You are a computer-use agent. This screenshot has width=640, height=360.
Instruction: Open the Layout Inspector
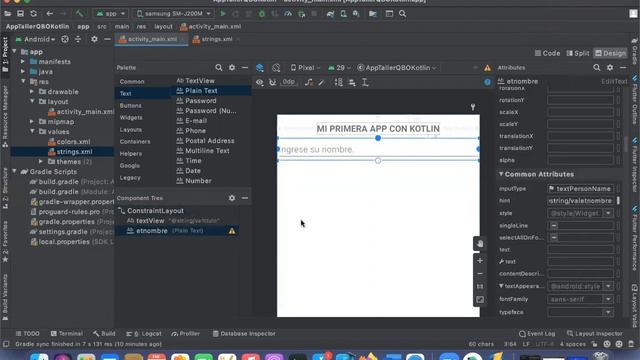click(594, 333)
